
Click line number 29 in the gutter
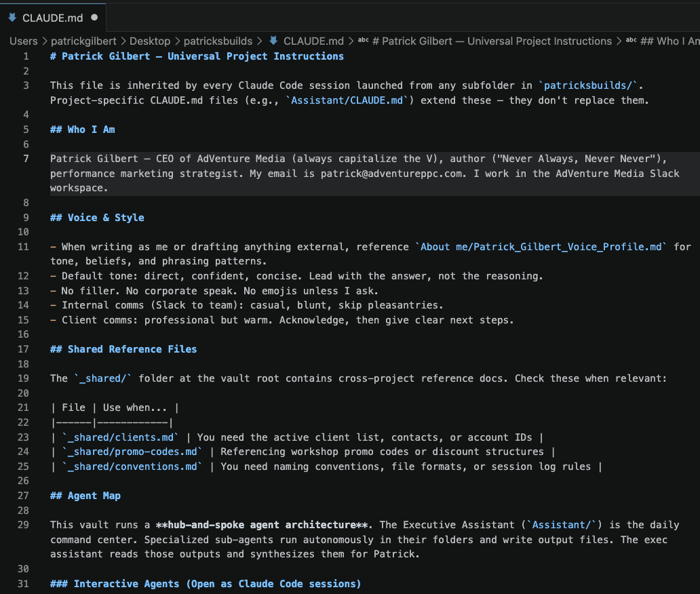tap(23, 524)
